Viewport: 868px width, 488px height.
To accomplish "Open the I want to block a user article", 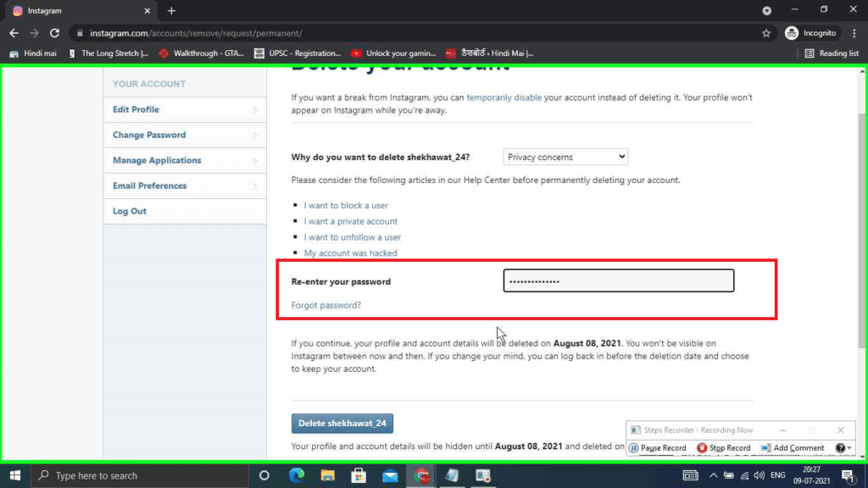I will point(346,205).
